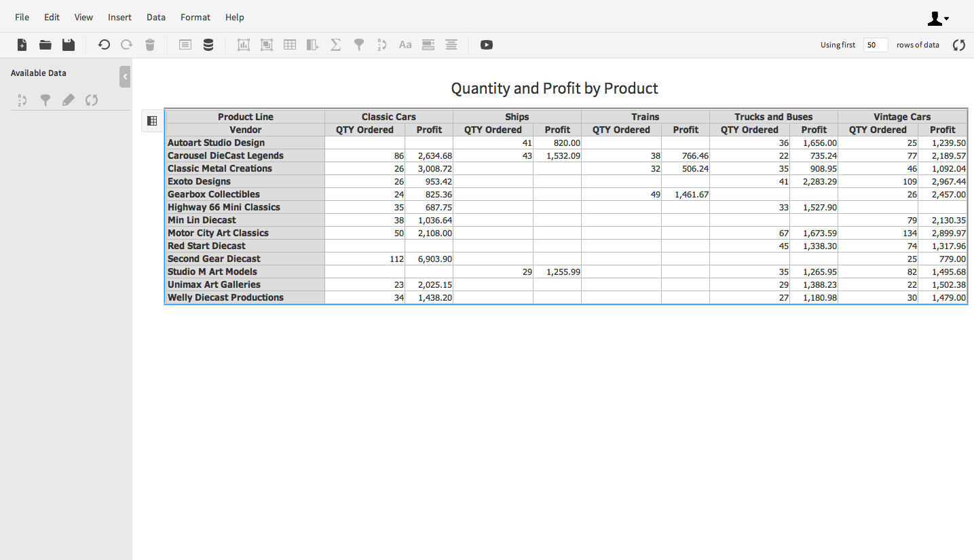This screenshot has width=974, height=560.
Task: Click the 6,903.90 profit cell
Action: [429, 259]
